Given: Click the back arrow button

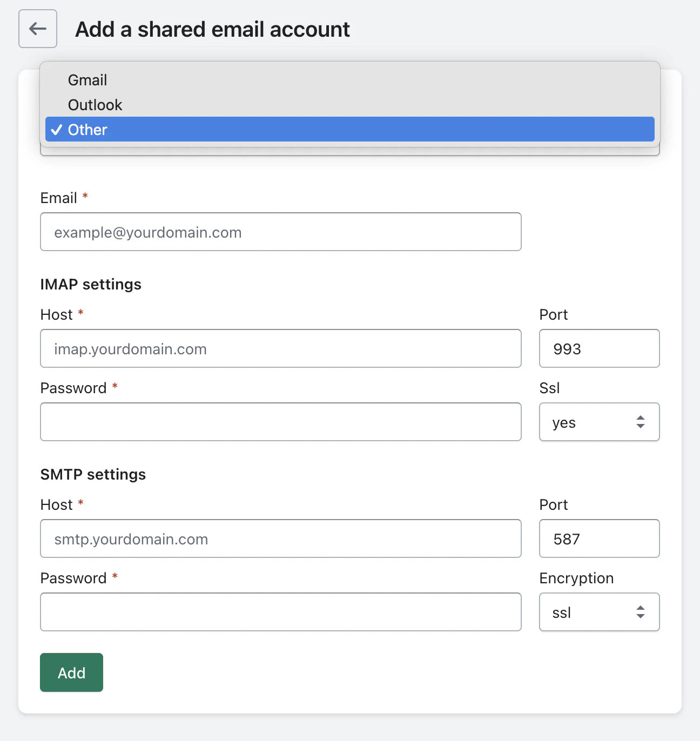Looking at the screenshot, I should coord(38,29).
